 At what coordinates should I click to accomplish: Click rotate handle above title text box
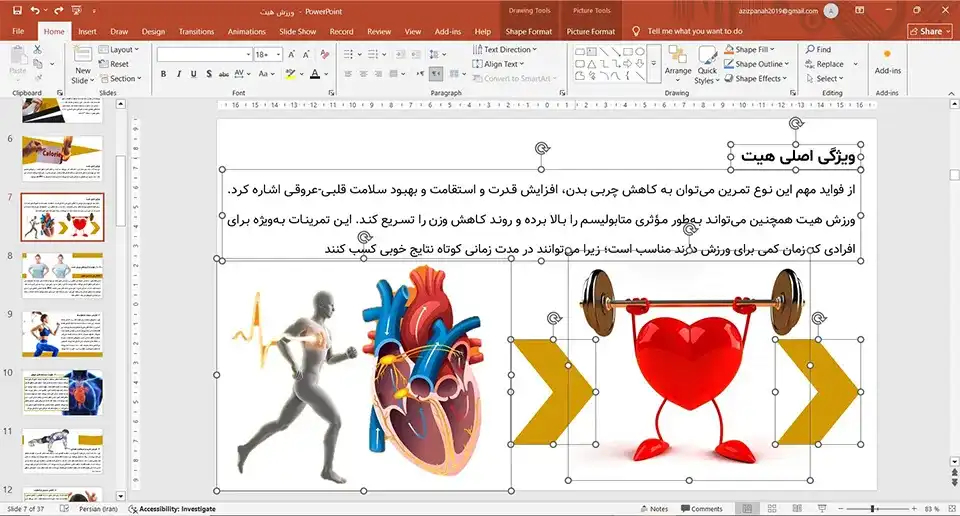[x=795, y=124]
